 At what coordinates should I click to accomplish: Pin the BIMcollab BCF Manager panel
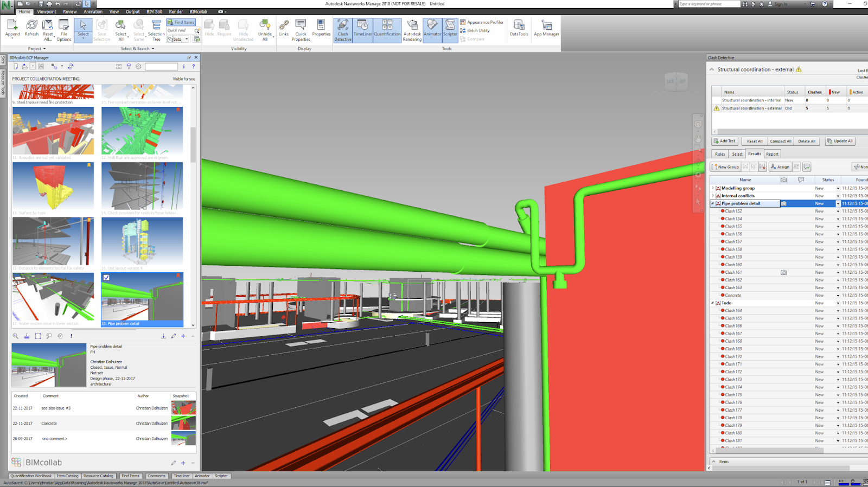189,57
